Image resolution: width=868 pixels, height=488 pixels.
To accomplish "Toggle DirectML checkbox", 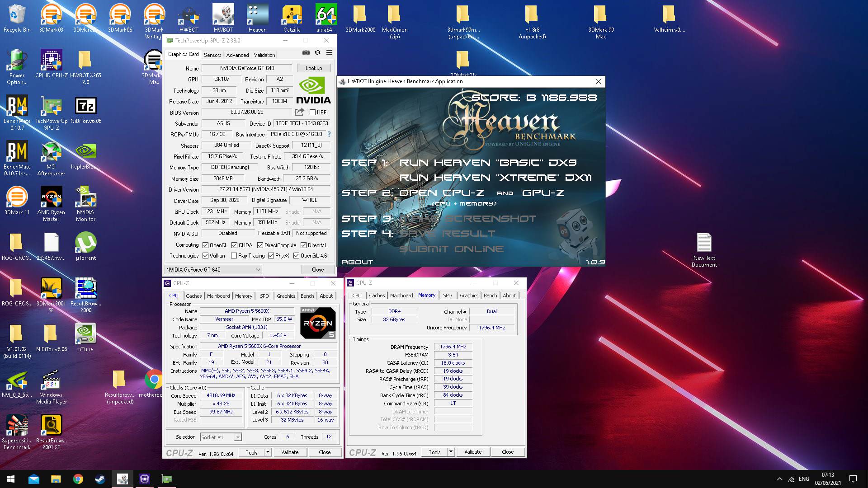I will coord(304,245).
